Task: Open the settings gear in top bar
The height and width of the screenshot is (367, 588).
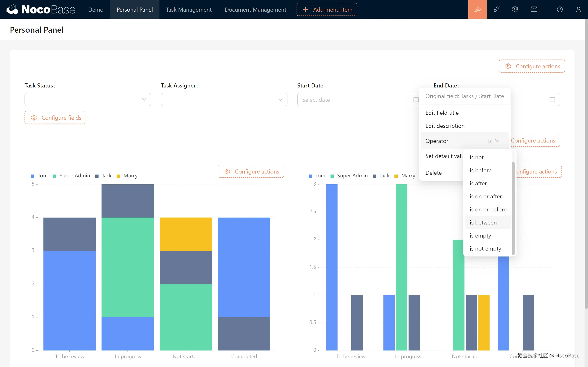Action: coord(515,9)
